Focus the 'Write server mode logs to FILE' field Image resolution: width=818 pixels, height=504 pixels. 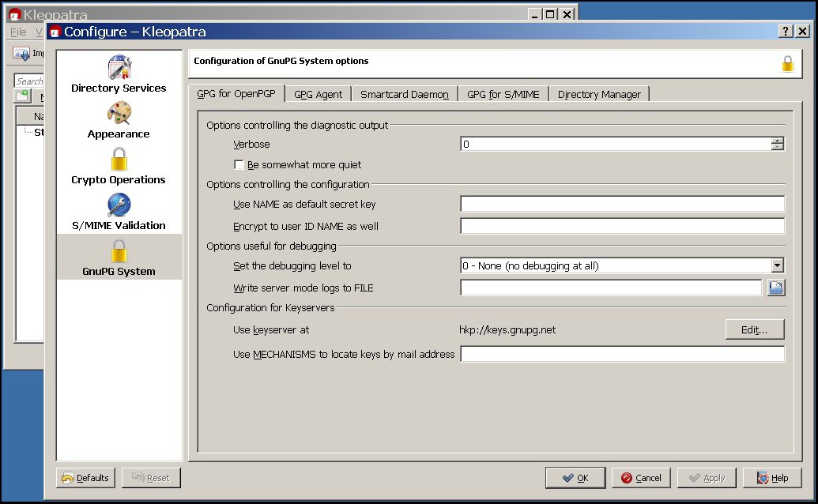point(611,288)
